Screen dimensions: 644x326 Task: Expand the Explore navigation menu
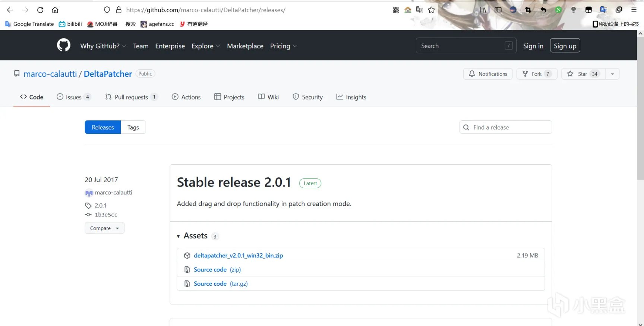(205, 46)
